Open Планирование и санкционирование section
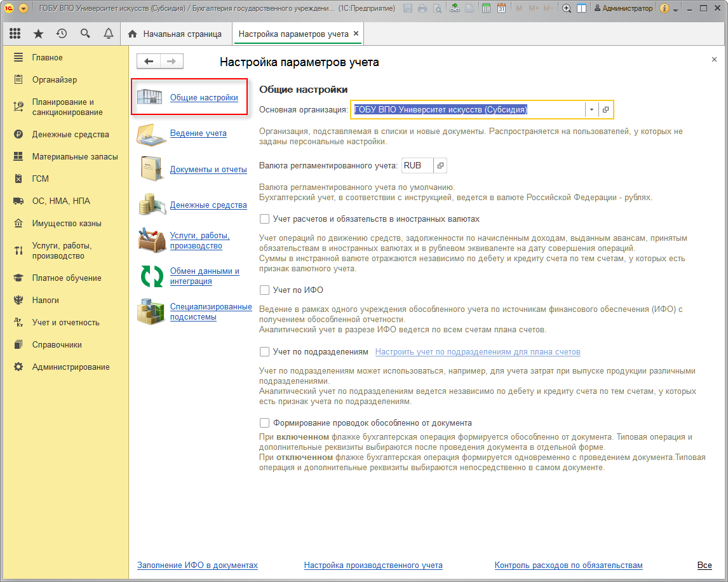Screen dimensions: 728x582 (x=65, y=107)
